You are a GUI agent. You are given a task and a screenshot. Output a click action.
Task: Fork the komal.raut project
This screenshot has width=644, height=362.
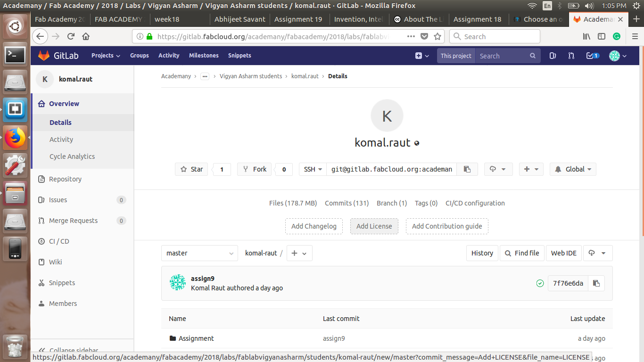[x=254, y=169]
